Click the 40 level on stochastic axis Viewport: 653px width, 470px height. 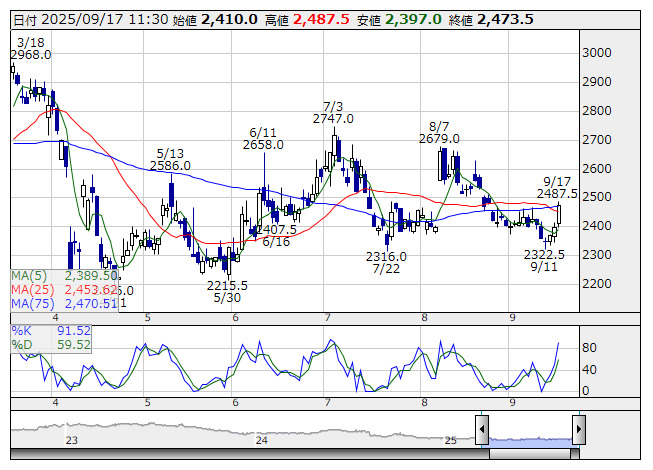click(589, 369)
